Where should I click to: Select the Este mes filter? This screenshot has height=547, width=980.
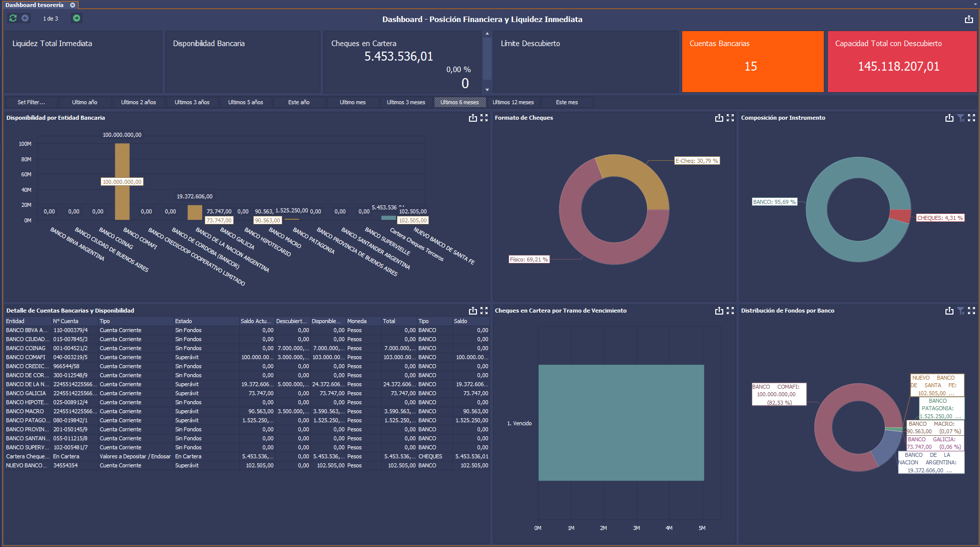567,102
